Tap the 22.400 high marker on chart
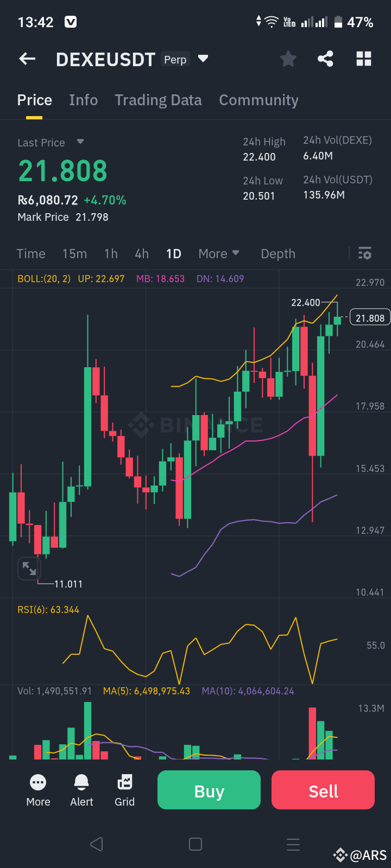This screenshot has width=391, height=868. click(306, 302)
